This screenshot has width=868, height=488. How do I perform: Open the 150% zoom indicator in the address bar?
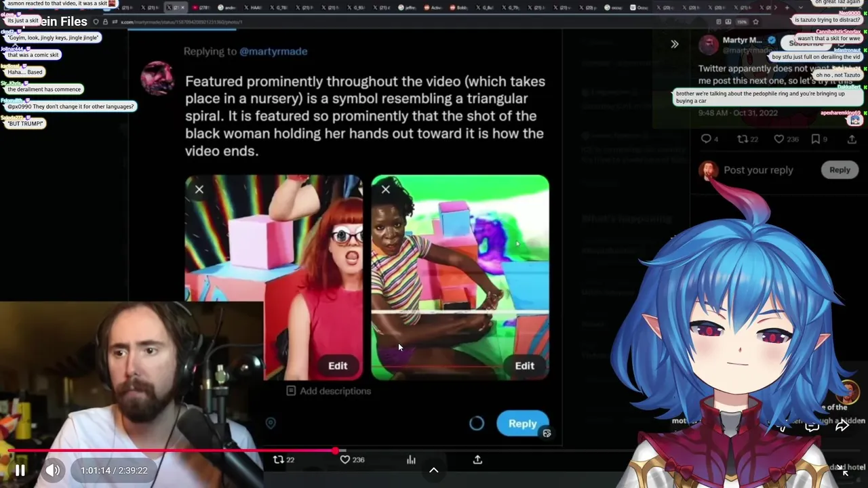742,22
